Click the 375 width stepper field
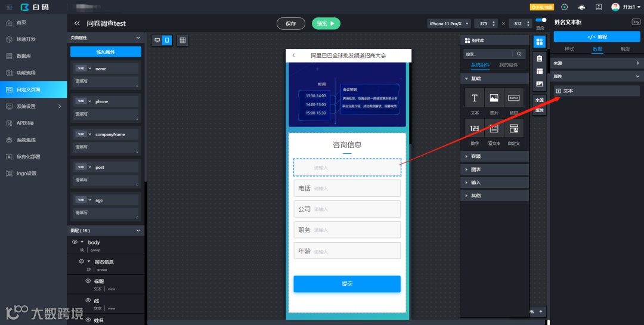This screenshot has width=644, height=325. point(487,23)
